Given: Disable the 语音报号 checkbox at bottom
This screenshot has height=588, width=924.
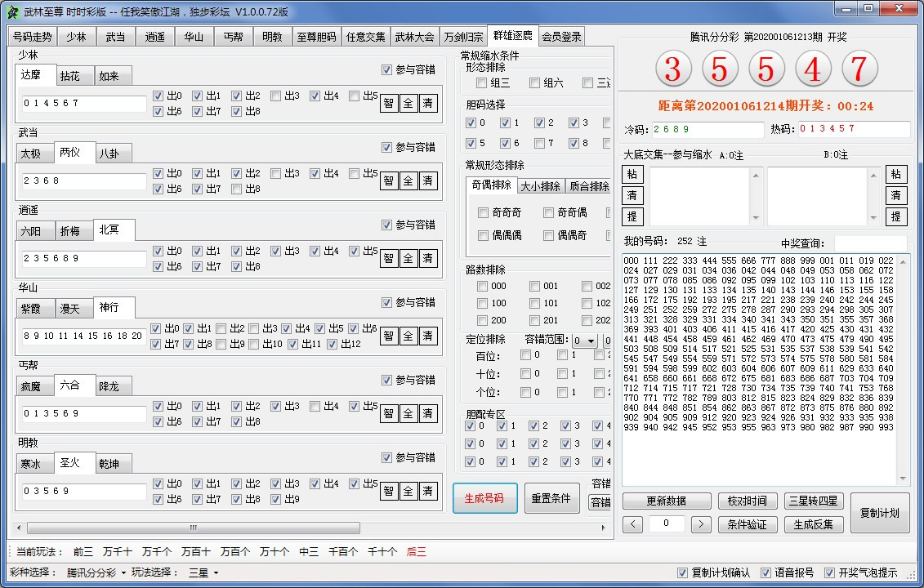Looking at the screenshot, I should (765, 573).
